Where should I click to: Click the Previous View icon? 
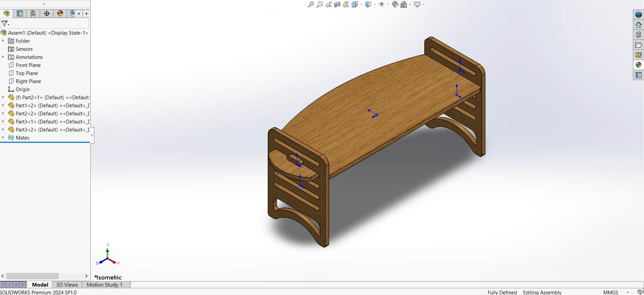[329, 4]
